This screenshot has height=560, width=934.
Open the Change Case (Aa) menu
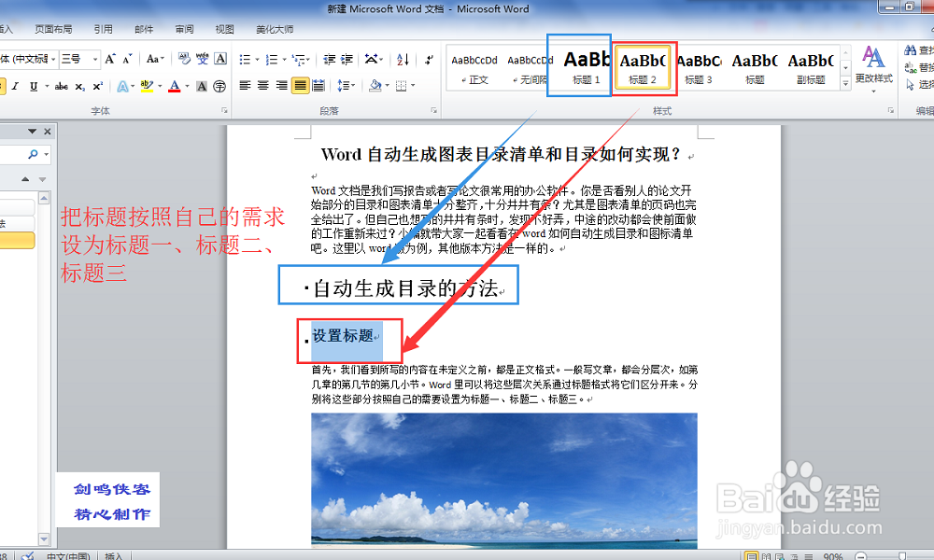coord(155,59)
